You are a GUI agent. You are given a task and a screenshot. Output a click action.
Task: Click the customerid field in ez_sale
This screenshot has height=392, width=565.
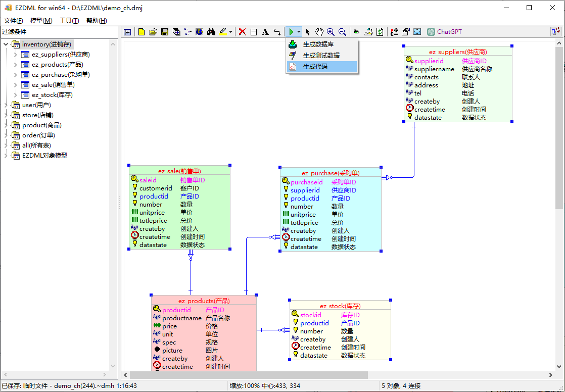coord(156,188)
